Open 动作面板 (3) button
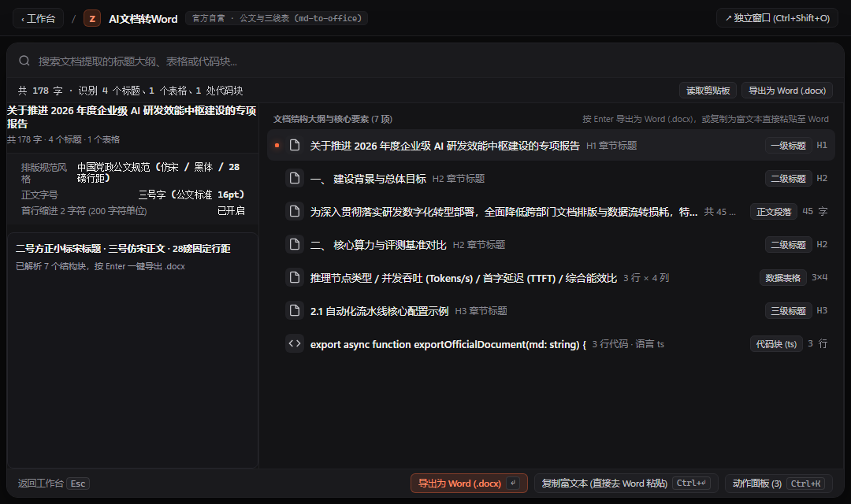Screen dimensions: 851x504 (x=779, y=483)
